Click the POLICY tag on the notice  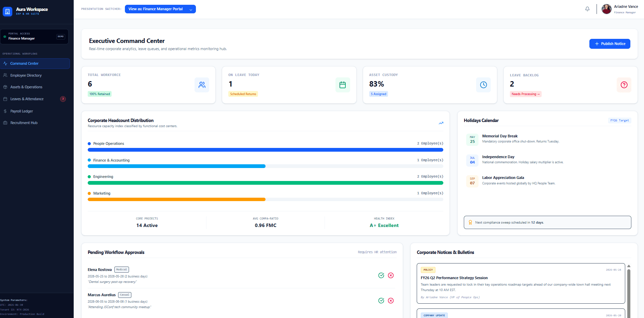428,270
